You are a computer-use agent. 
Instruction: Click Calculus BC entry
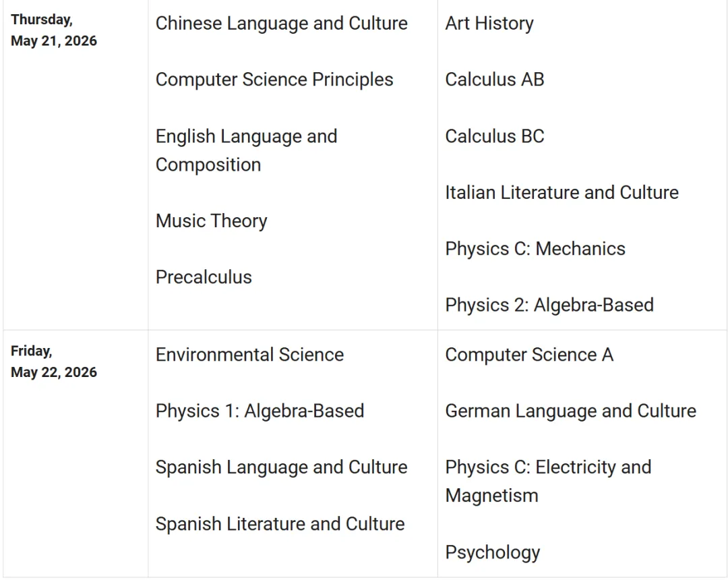495,136
